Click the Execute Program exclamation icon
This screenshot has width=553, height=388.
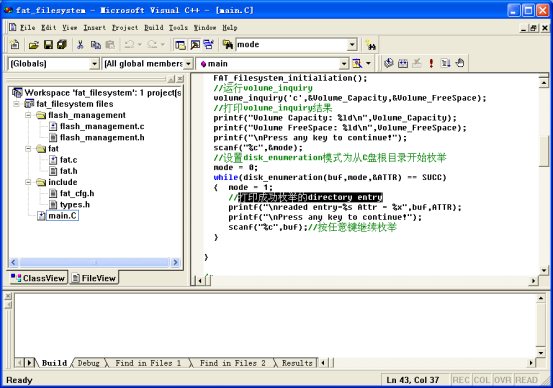click(431, 63)
